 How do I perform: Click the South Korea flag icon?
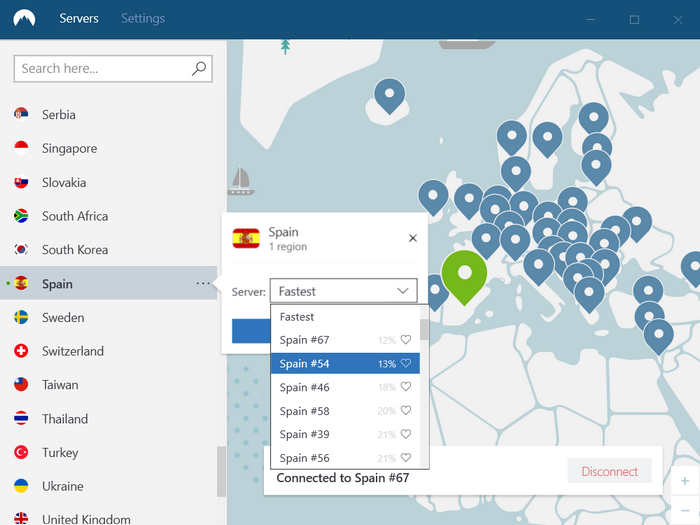coord(21,249)
